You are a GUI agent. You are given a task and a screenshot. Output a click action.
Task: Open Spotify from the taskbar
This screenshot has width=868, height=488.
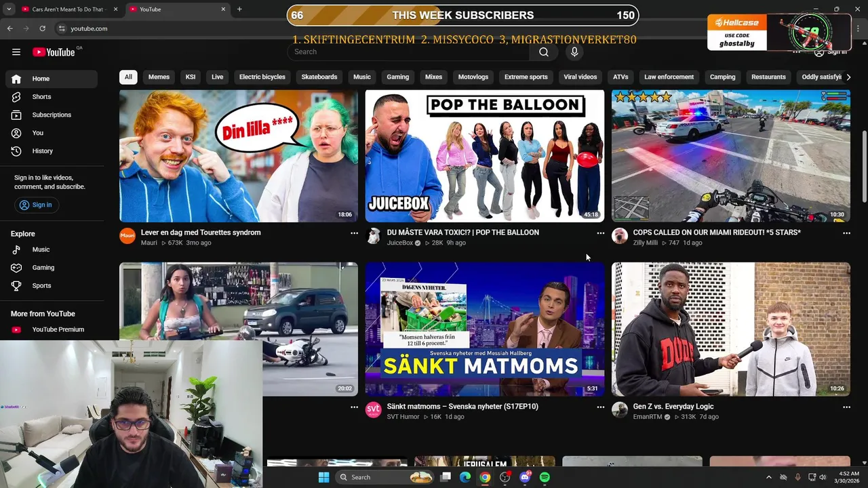coord(545,477)
